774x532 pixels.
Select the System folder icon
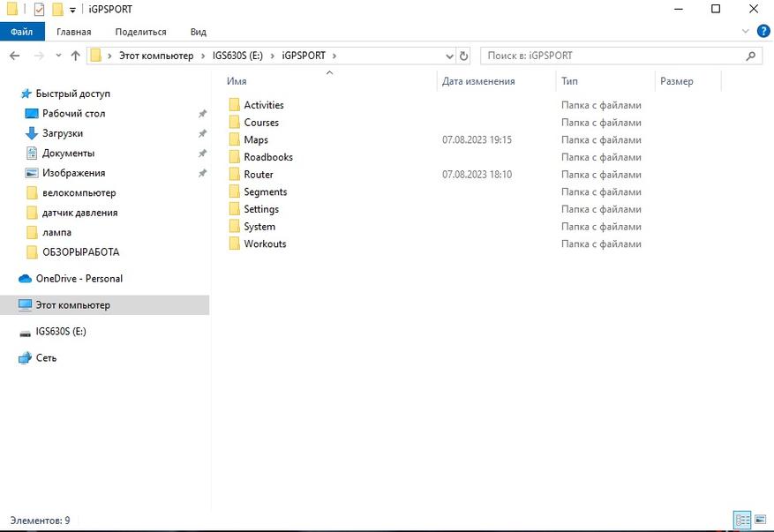[x=235, y=226]
